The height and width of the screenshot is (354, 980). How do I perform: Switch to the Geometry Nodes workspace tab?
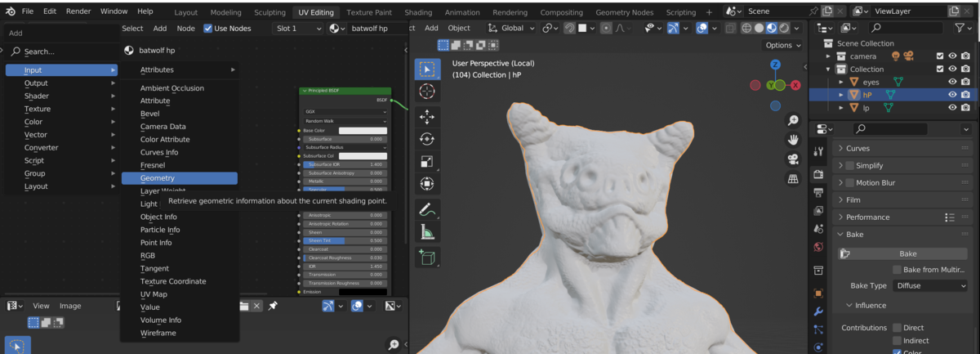tap(625, 12)
